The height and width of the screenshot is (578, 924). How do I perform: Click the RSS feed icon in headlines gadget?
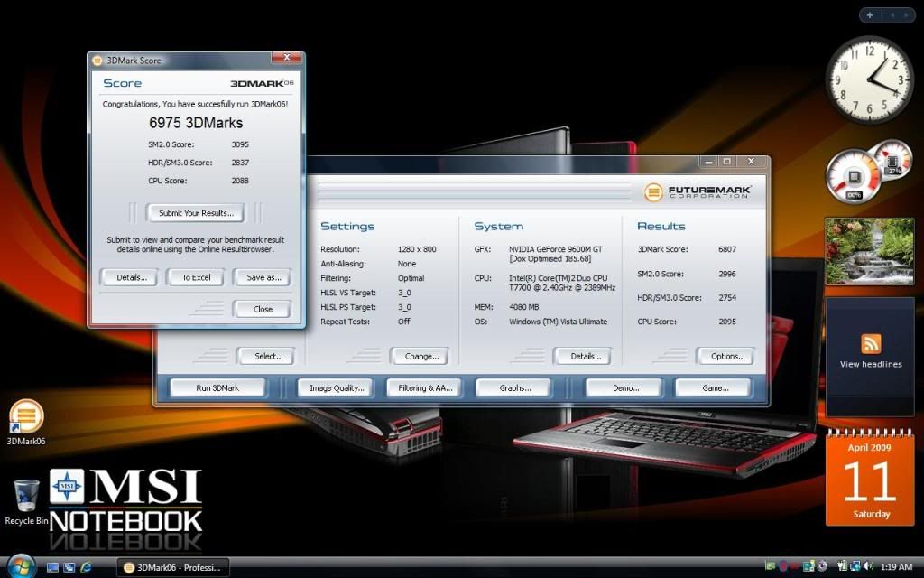click(x=871, y=344)
